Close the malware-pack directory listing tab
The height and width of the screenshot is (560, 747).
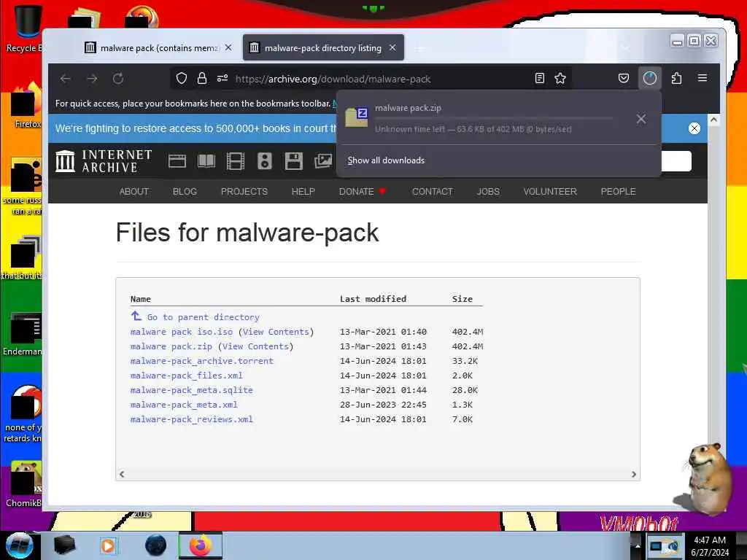tap(392, 47)
